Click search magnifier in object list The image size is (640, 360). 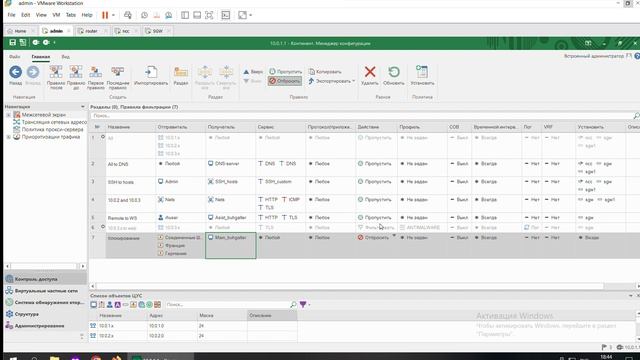[x=293, y=304]
